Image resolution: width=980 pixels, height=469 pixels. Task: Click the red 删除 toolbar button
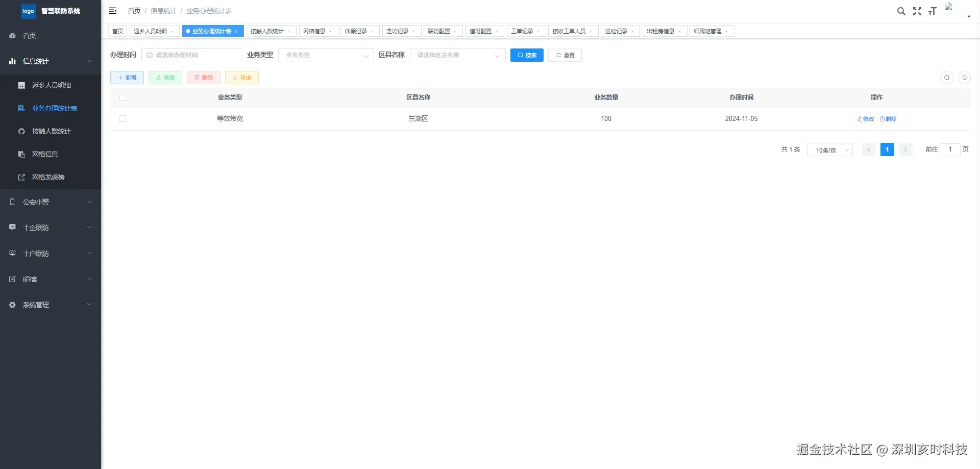click(204, 78)
